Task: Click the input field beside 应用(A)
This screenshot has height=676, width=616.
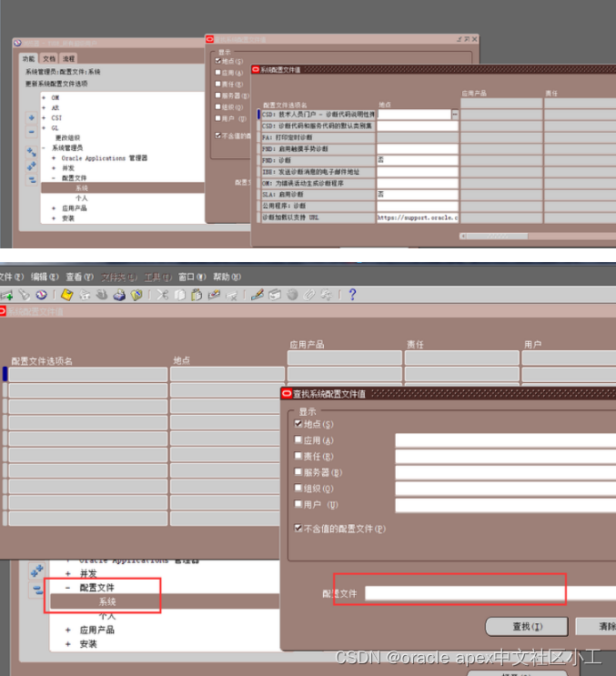Action: [506, 440]
